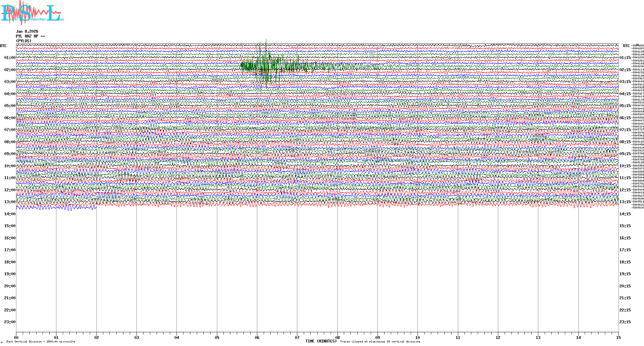644x346 pixels.
Task: Click minute marker 06 on the bottom axis
Action: [257, 337]
